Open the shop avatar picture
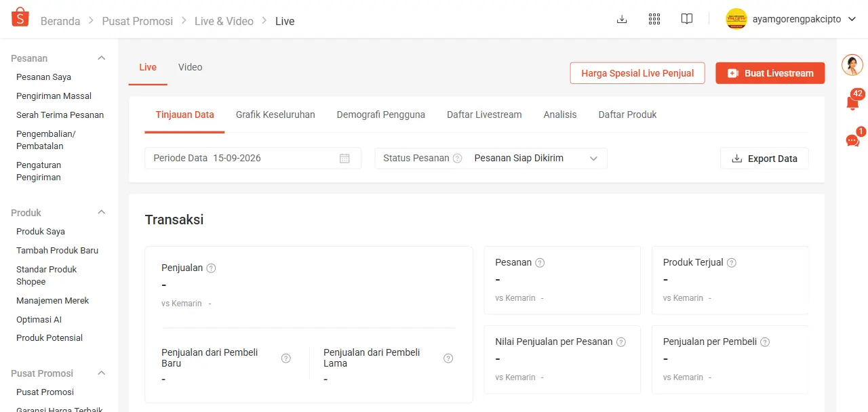Screen dimensions: 868x412 coord(736,19)
